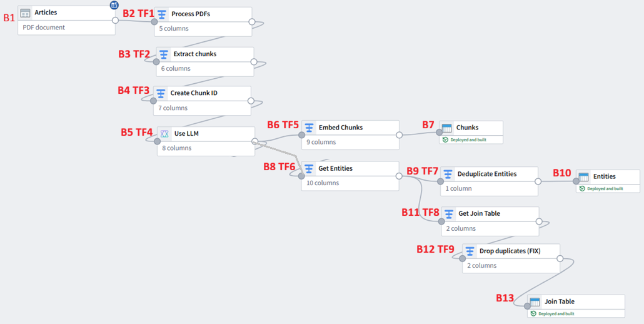The width and height of the screenshot is (644, 324).
Task: Click the output port of Articles node
Action: tap(116, 21)
